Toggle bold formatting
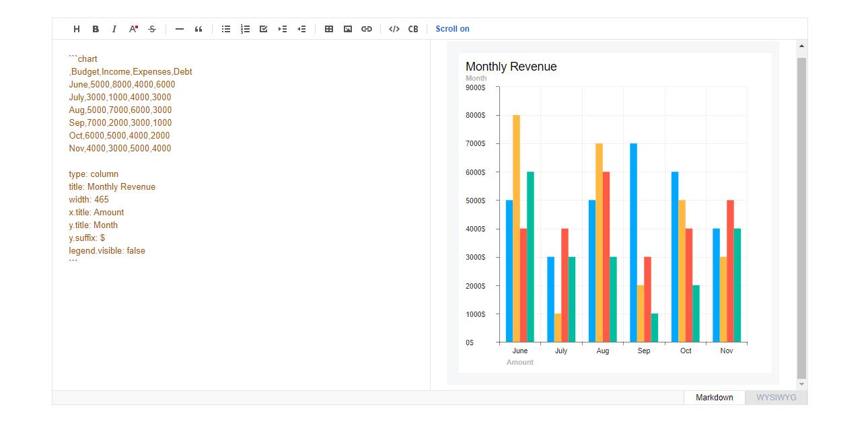The width and height of the screenshot is (868, 434). (x=96, y=29)
